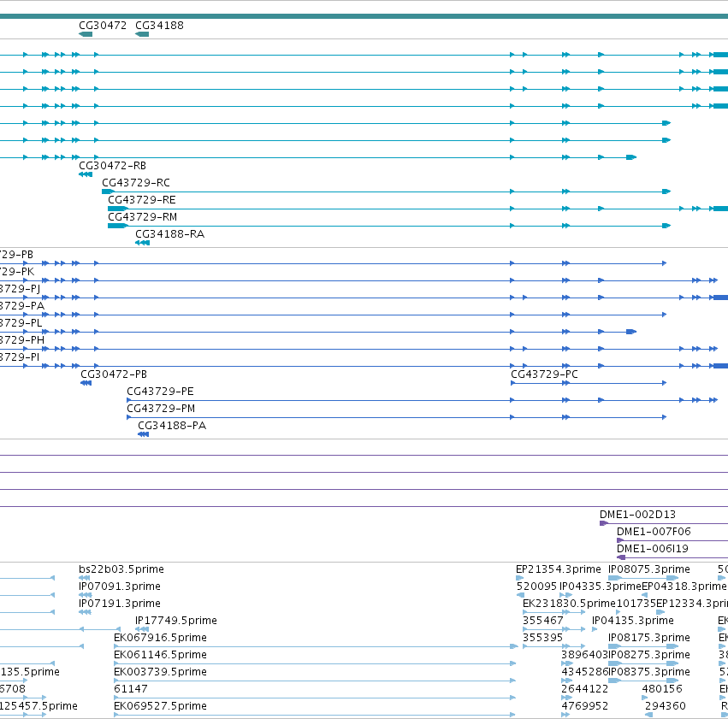Select the feature labeled 355395
Image resolution: width=728 pixels, height=719 pixels.
tap(542, 638)
